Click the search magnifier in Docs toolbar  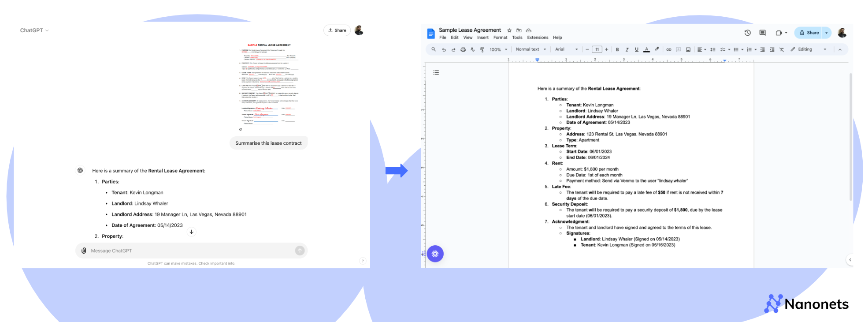434,49
